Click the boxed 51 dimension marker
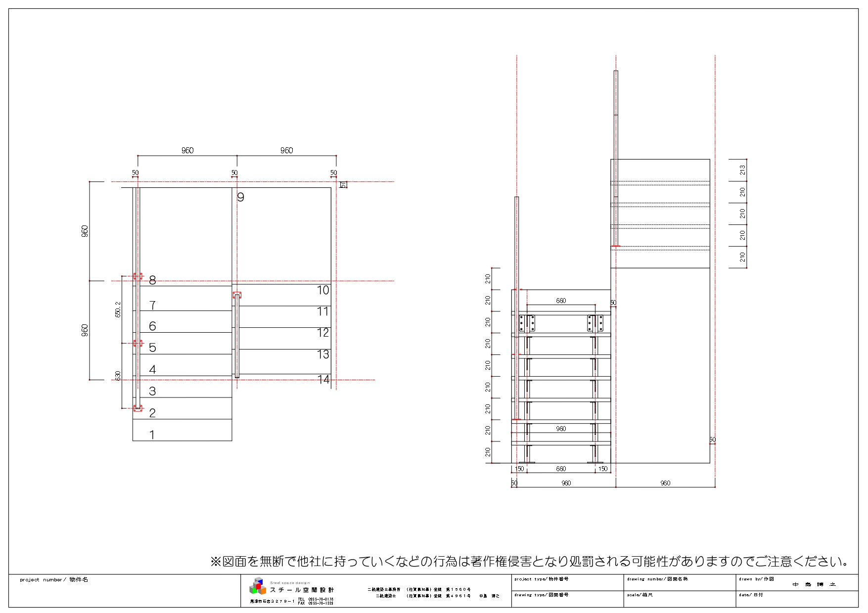The height and width of the screenshot is (613, 868). tap(343, 184)
